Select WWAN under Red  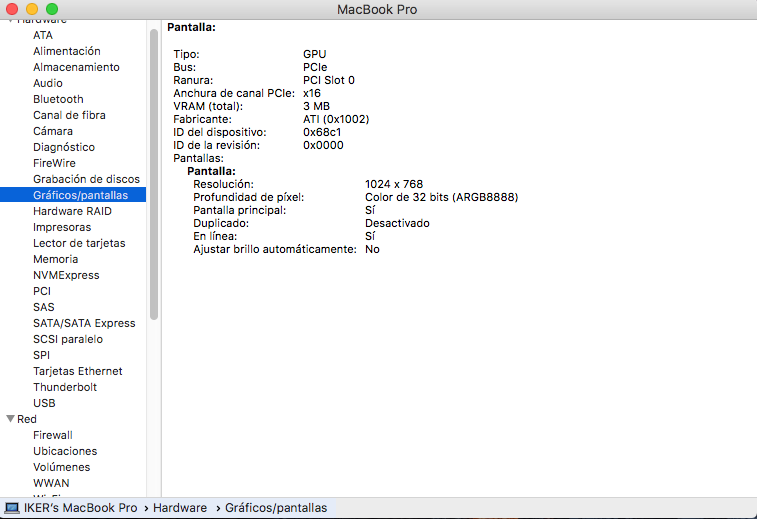coord(51,482)
